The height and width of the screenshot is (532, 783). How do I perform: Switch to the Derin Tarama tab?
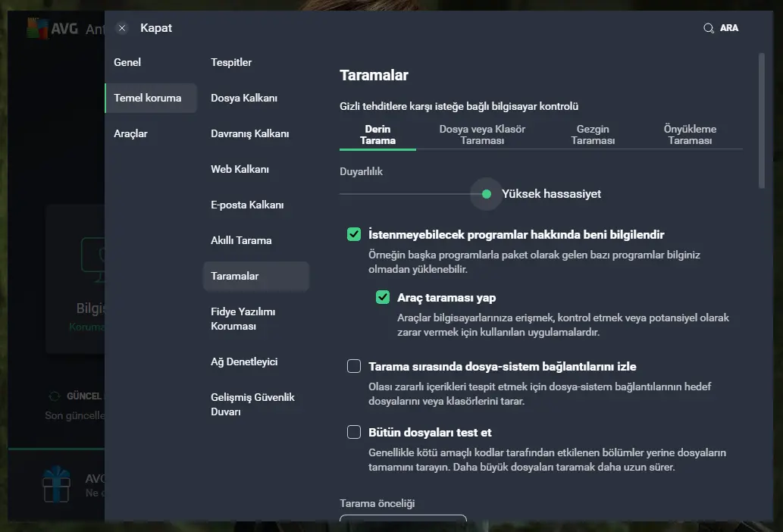tap(377, 135)
